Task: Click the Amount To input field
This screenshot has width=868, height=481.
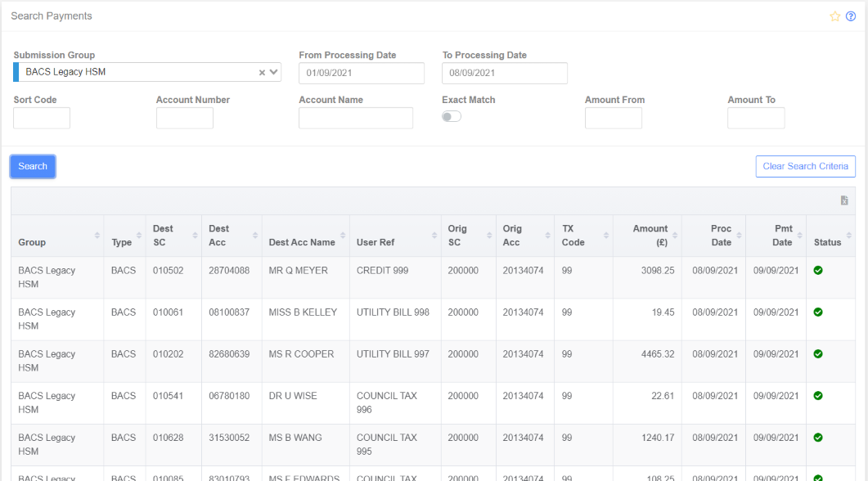Action: [756, 118]
